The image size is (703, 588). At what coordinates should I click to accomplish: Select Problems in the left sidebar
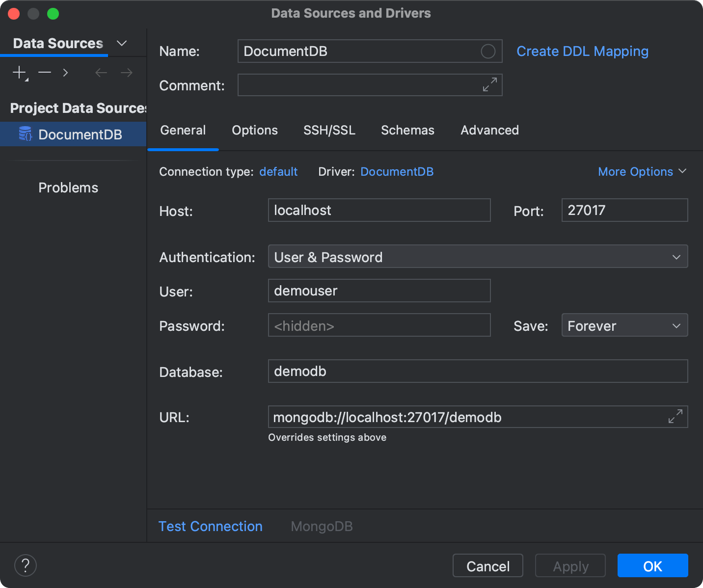tap(68, 187)
